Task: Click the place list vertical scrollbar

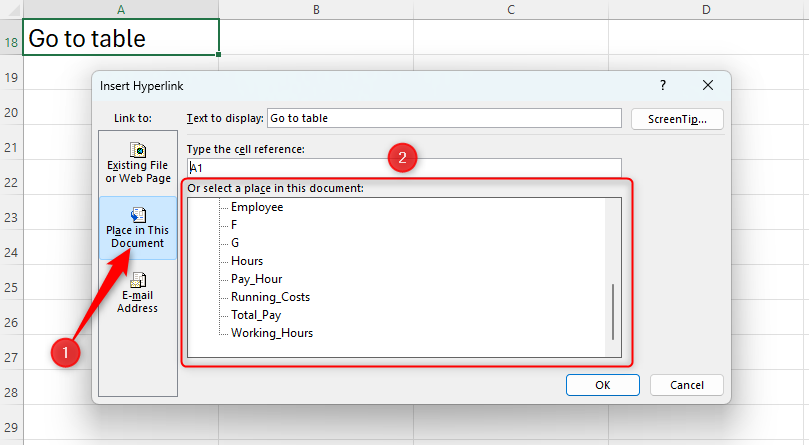Action: pyautogui.click(x=613, y=312)
